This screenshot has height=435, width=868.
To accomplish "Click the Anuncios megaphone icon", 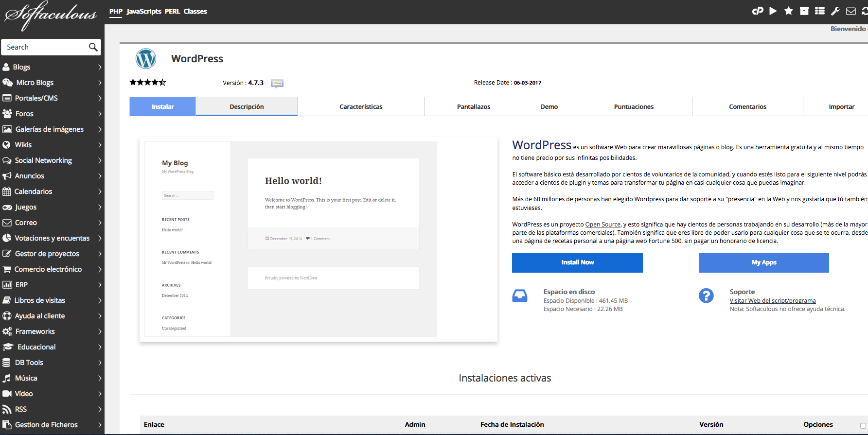I will pyautogui.click(x=7, y=176).
